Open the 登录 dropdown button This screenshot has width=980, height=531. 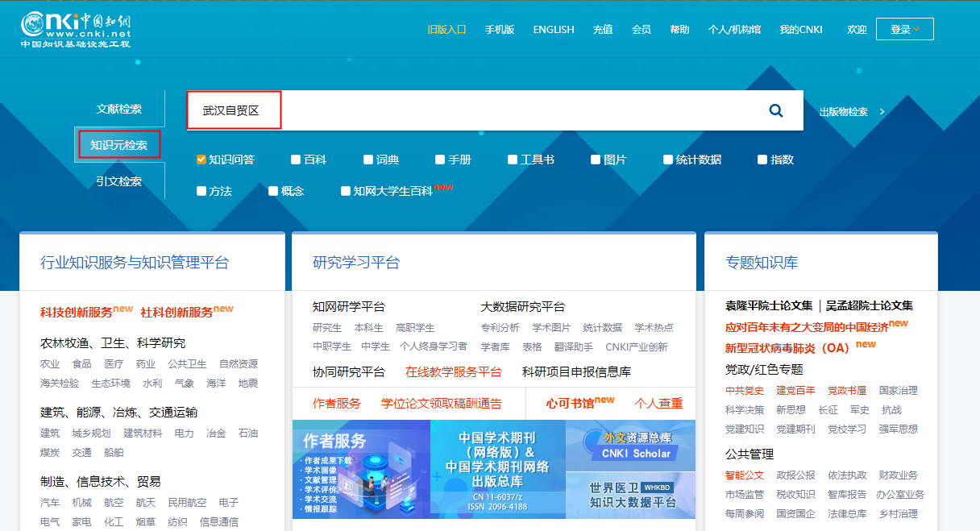point(905,29)
